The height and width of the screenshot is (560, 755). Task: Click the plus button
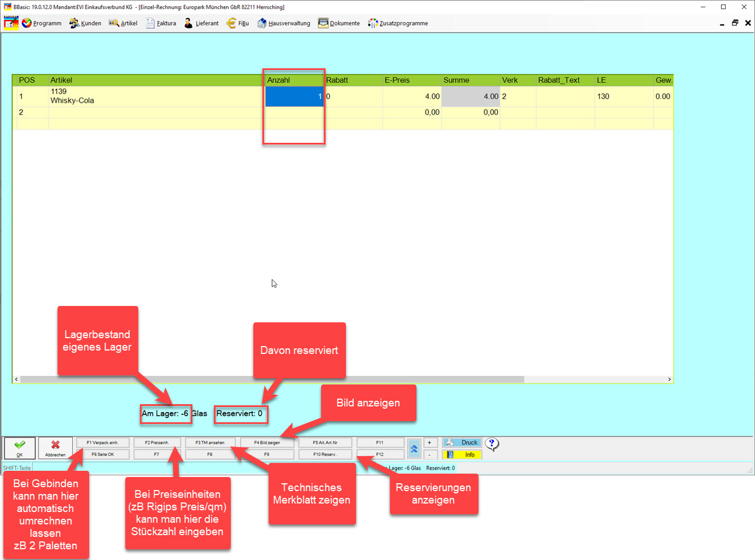[x=429, y=443]
